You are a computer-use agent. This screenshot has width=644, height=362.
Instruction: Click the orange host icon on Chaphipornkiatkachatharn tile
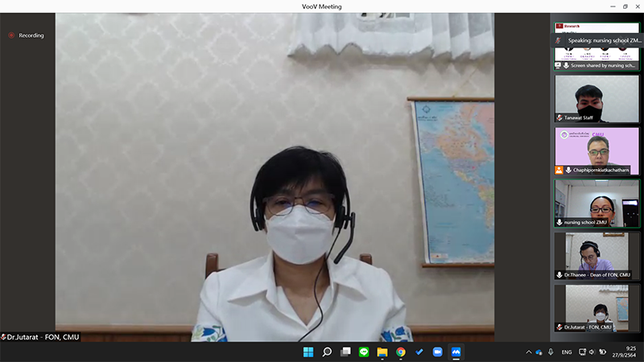tap(559, 170)
